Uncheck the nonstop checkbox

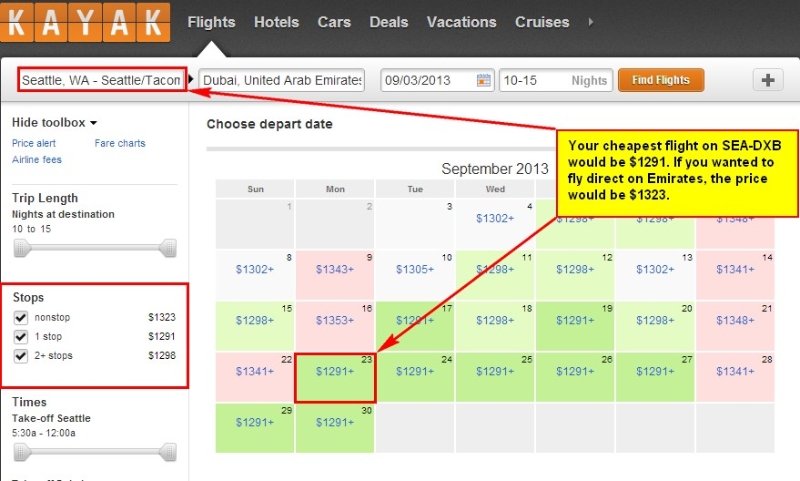(x=20, y=318)
